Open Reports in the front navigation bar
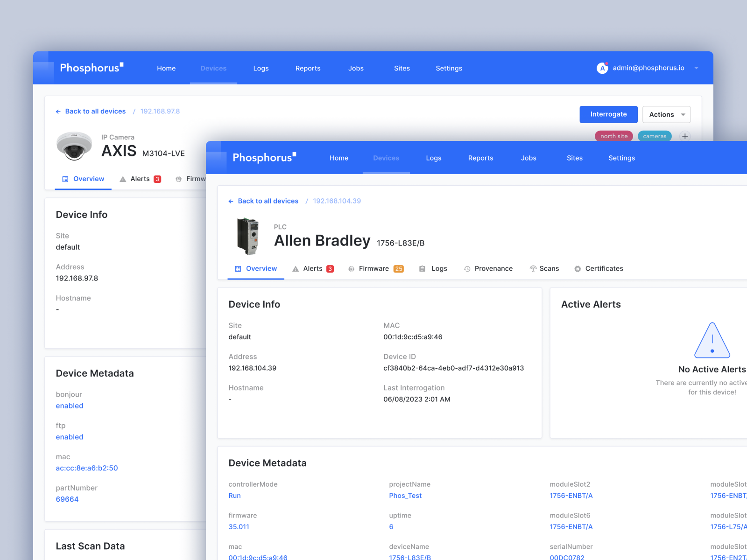This screenshot has width=747, height=560. tap(480, 158)
